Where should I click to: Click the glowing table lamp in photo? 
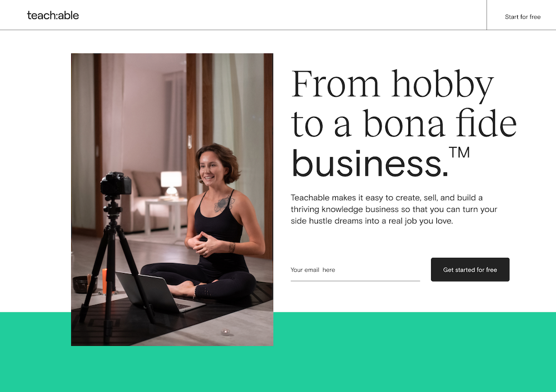click(171, 182)
